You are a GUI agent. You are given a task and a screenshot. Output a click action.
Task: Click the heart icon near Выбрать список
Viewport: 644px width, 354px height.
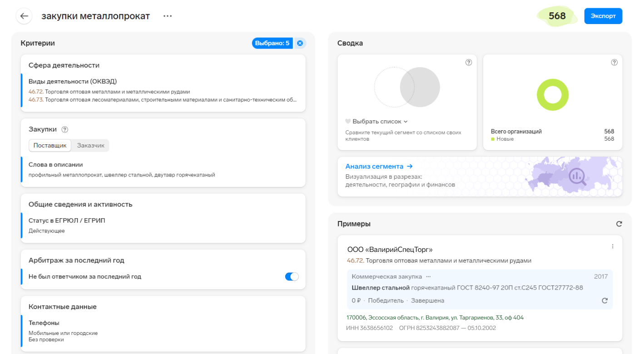click(348, 121)
